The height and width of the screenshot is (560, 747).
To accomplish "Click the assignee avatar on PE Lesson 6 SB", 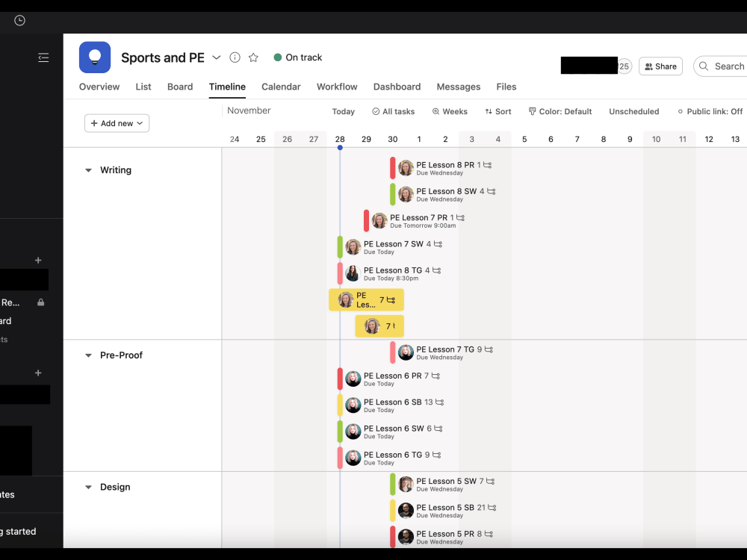I will [x=353, y=405].
